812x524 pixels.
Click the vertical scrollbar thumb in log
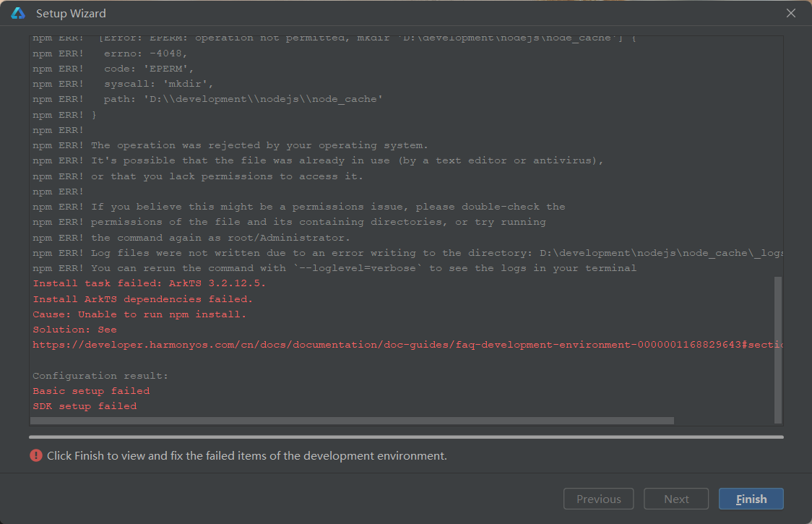click(778, 348)
